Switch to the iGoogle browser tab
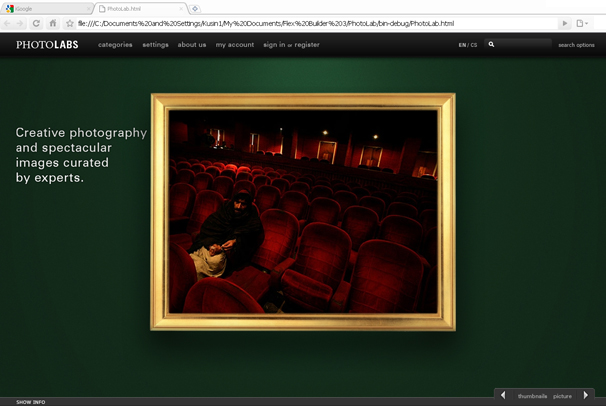This screenshot has height=406, width=606. (40, 8)
